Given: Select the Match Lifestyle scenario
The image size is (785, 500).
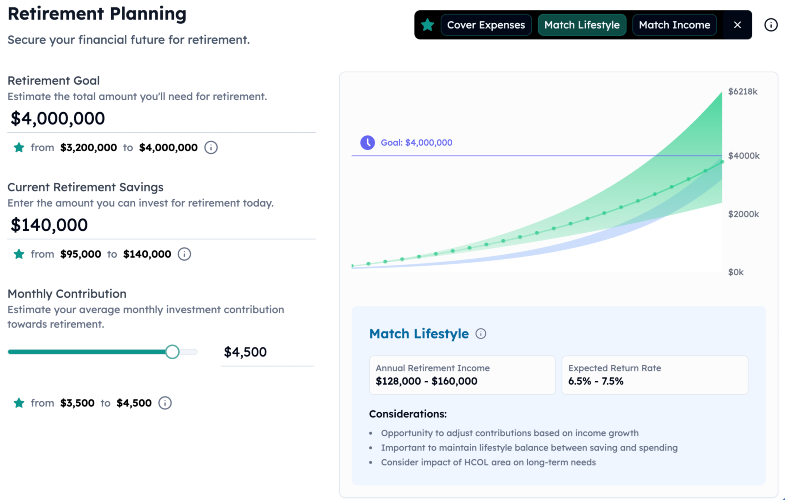Looking at the screenshot, I should (x=582, y=25).
